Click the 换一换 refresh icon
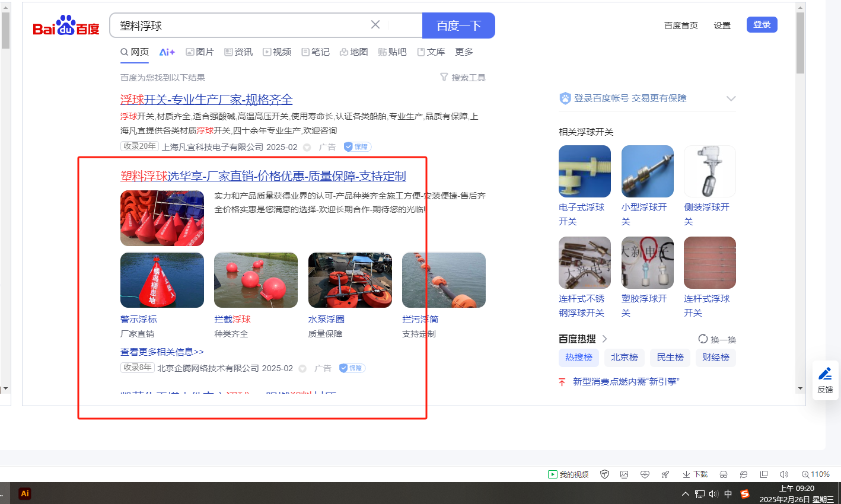 tap(703, 339)
